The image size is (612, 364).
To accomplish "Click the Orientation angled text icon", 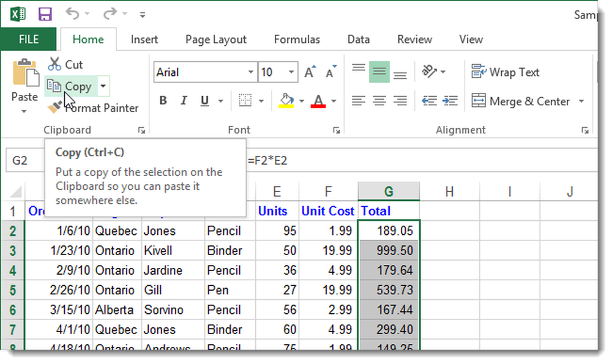I will coord(429,72).
